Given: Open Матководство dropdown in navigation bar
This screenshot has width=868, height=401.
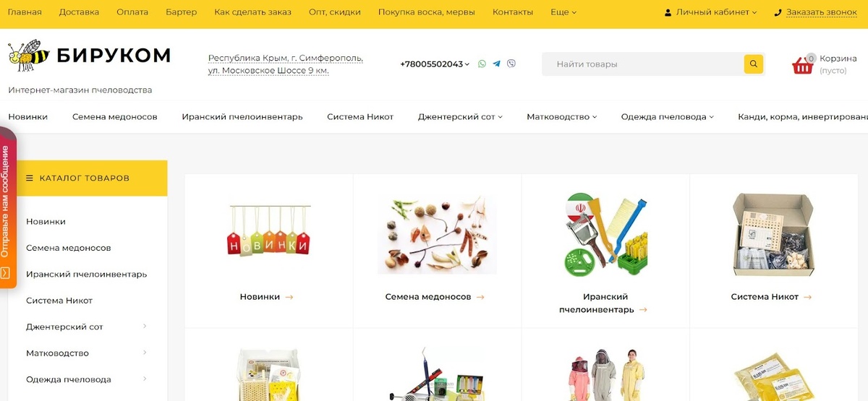Looking at the screenshot, I should pos(561,116).
